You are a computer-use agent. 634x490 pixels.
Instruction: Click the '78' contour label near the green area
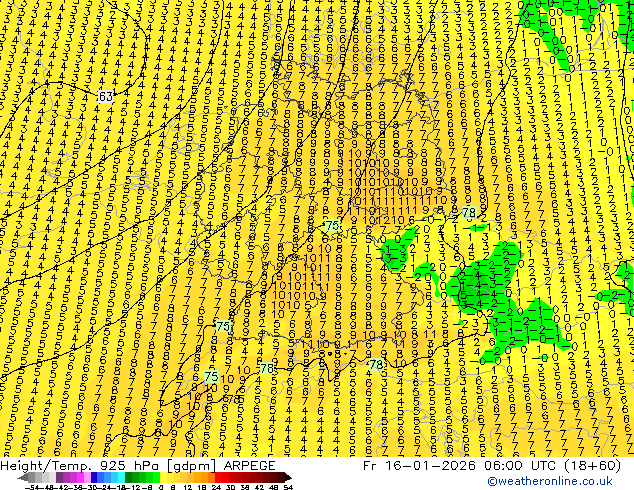(469, 212)
